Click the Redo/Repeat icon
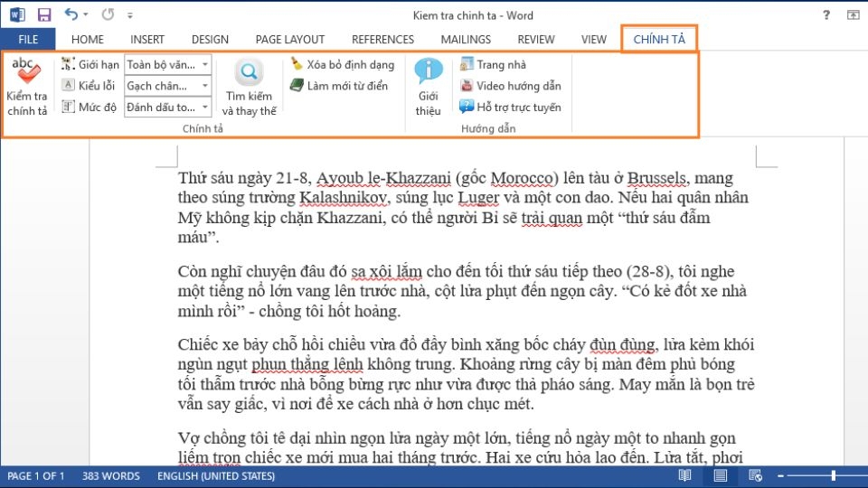Viewport: 868px width, 488px height. (108, 14)
